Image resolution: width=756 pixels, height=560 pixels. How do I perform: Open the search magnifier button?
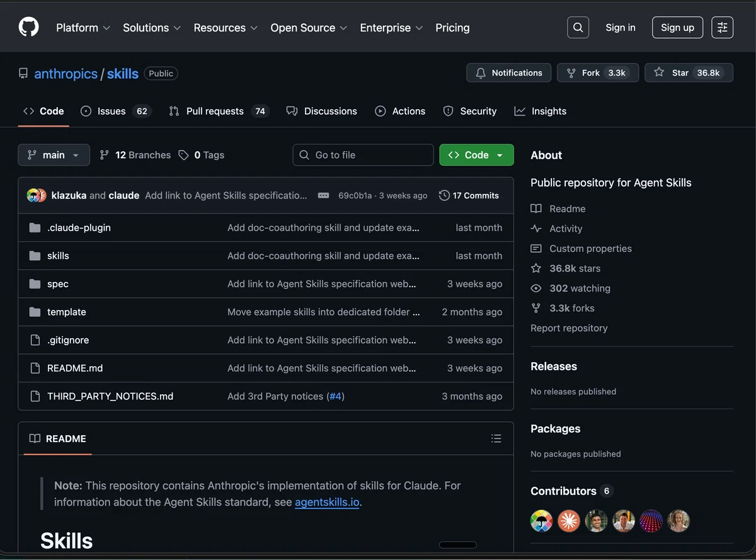pyautogui.click(x=578, y=27)
